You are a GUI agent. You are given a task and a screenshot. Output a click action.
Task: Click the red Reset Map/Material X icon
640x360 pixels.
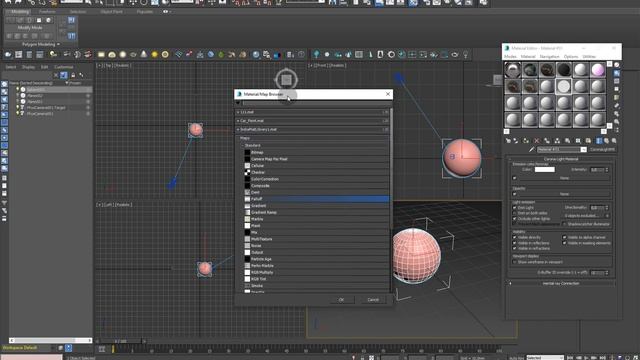coord(537,141)
